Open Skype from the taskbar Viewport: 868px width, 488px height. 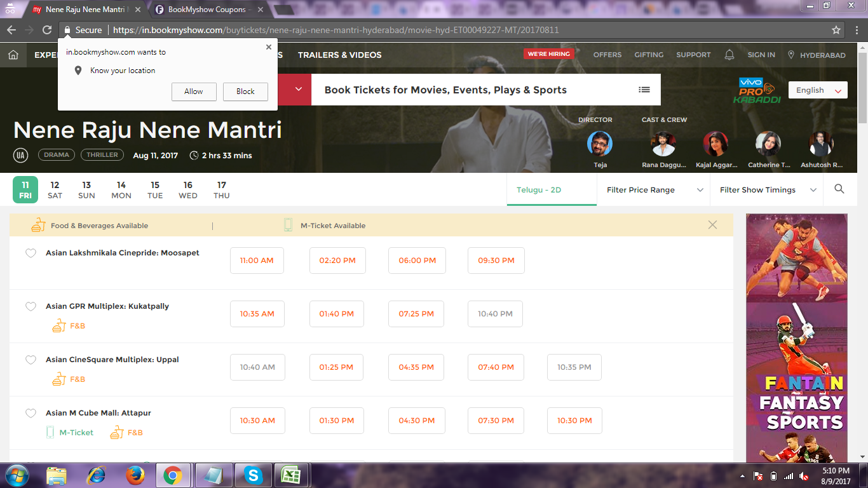click(253, 475)
